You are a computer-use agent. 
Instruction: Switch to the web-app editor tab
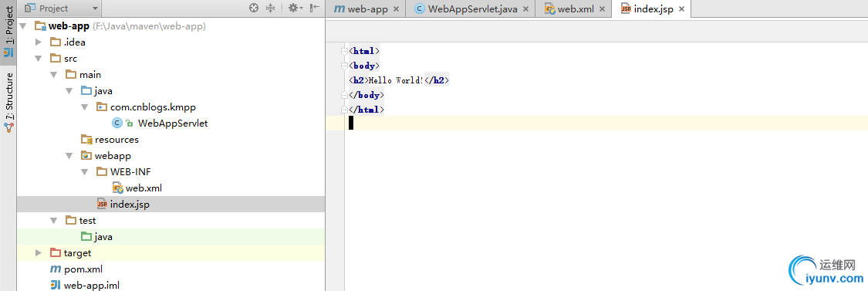tap(367, 8)
